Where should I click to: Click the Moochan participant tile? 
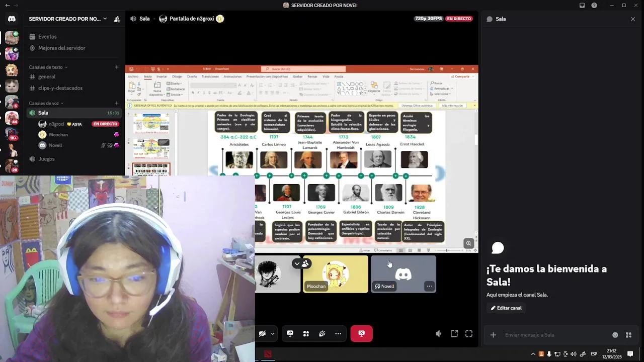coord(336,274)
